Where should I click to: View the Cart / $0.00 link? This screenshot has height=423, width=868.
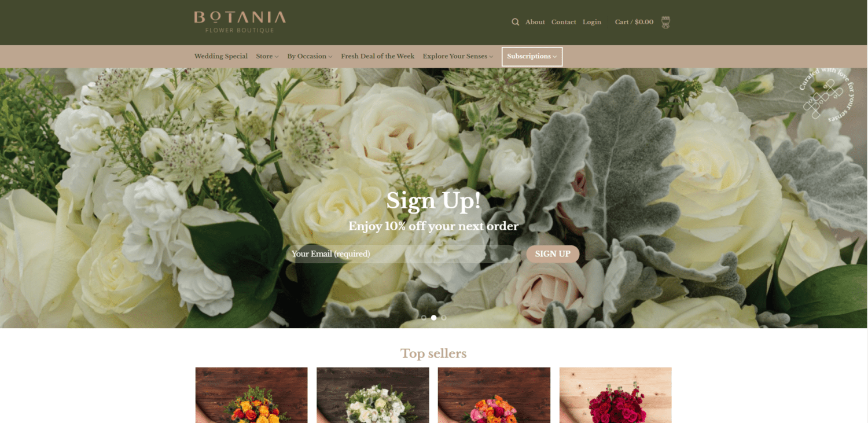[x=634, y=22]
